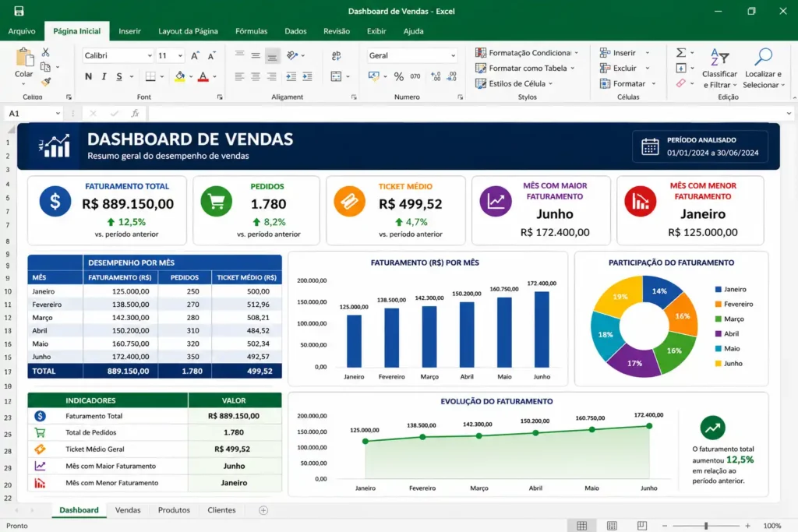Center text horizontally

coord(256,76)
